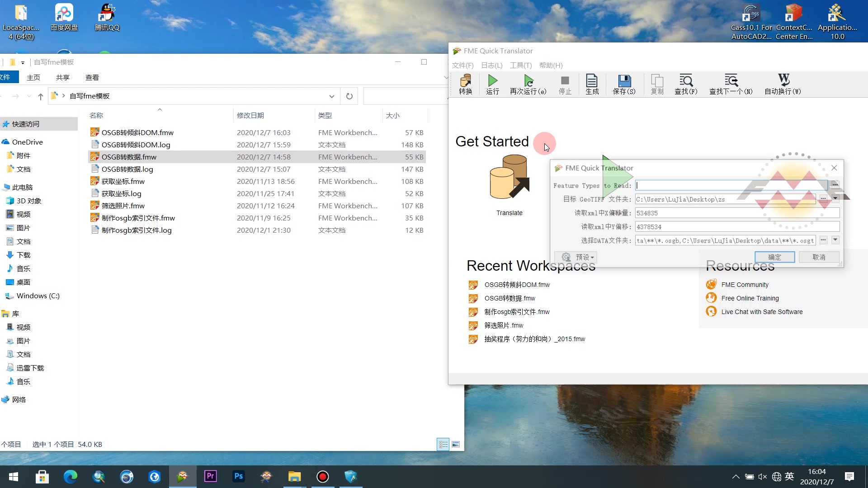Confirm dialog with 确定 button
The image size is (868, 488).
click(x=774, y=257)
